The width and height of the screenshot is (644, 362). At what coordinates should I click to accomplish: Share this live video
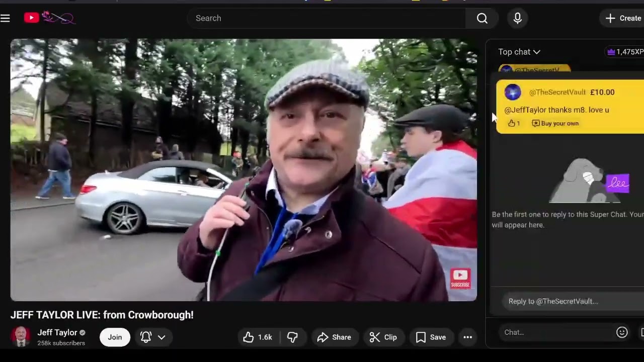(x=334, y=337)
